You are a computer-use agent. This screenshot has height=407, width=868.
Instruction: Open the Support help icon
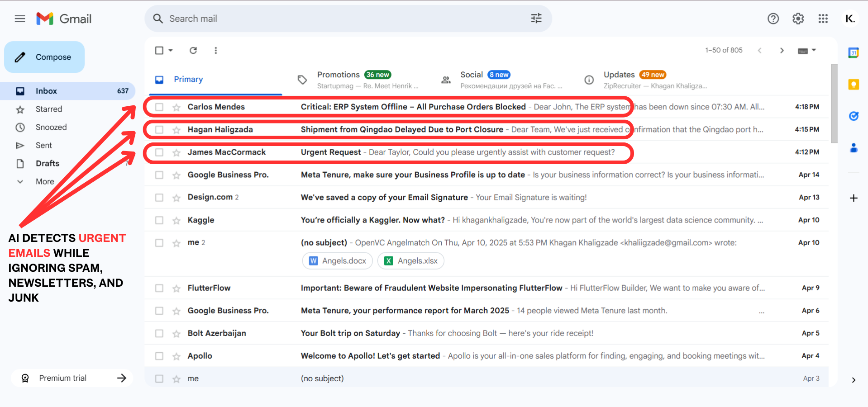coord(773,19)
